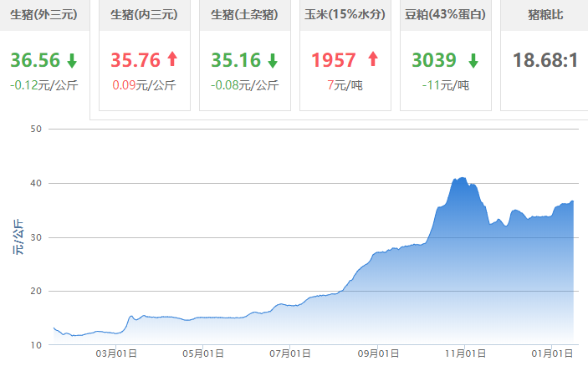Click the 01月01日 axis label
This screenshot has height=366, width=588.
(x=552, y=353)
